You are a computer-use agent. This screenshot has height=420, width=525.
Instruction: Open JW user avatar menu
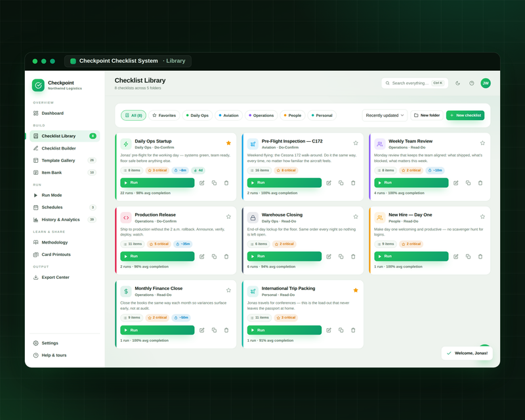click(x=486, y=83)
